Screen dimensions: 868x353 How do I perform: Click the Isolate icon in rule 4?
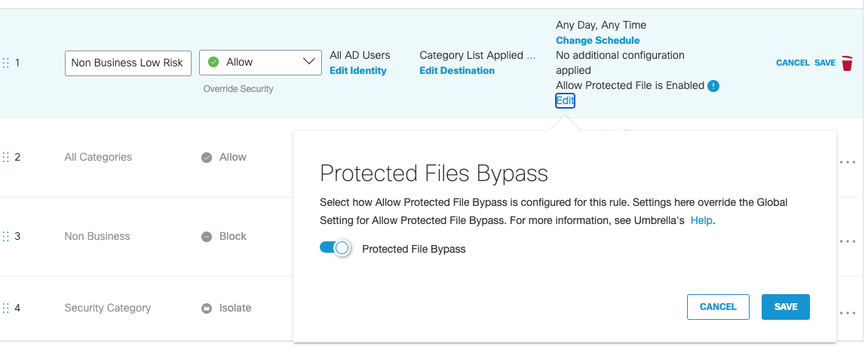tap(207, 308)
